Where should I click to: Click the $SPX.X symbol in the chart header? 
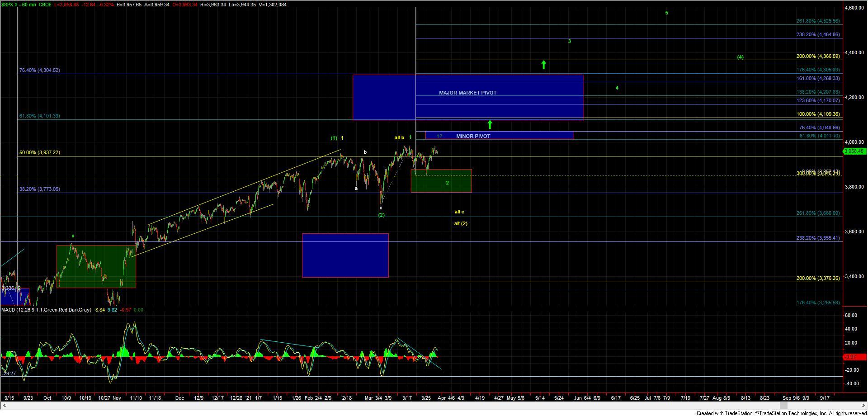(x=10, y=5)
